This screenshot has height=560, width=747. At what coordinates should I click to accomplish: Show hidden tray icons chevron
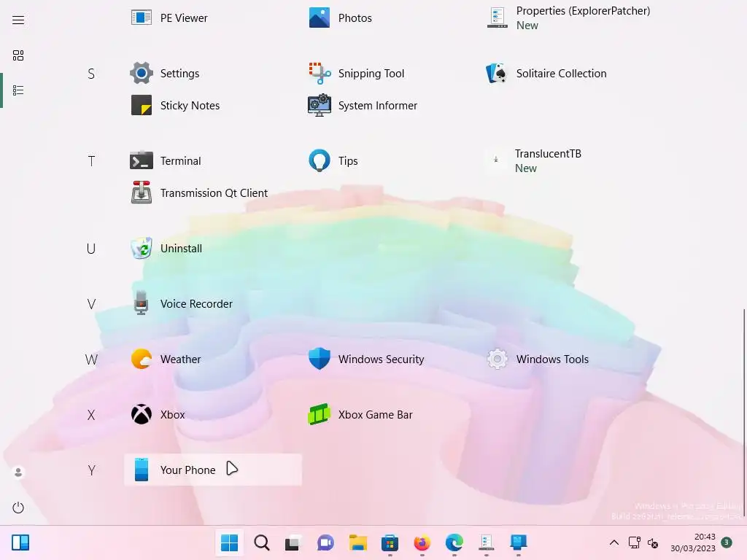[614, 542]
